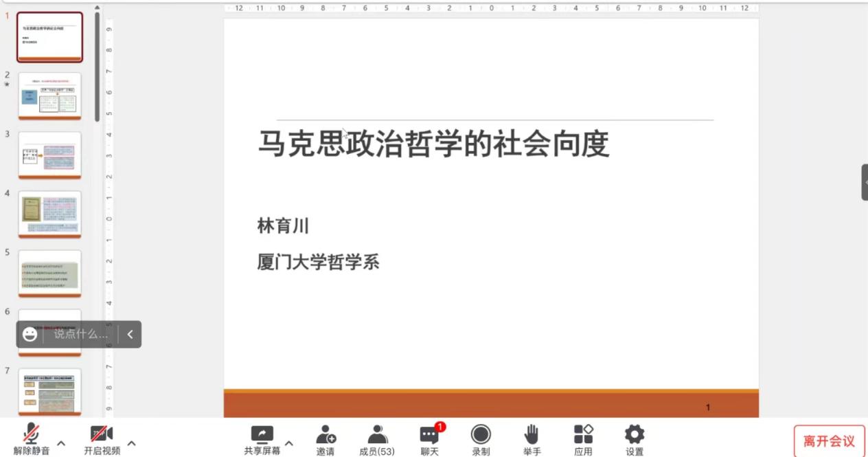The image size is (868, 457).
Task: Expand audio options arrow beside 解除静音
Action: click(61, 443)
